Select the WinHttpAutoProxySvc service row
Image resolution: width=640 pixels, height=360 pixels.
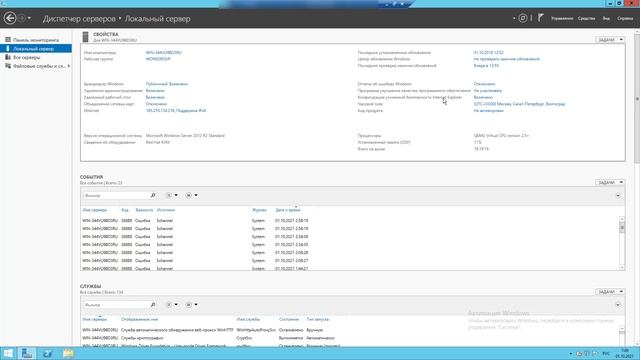click(351, 330)
